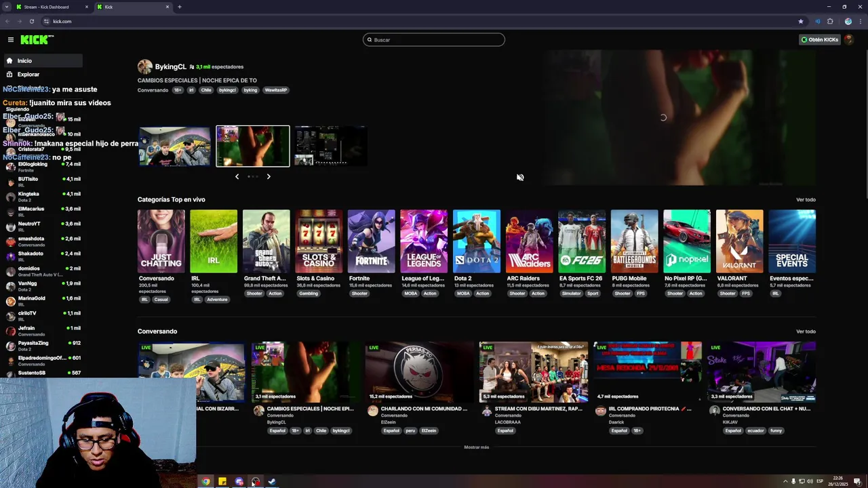Open smashdota channel in the sidebar list
Screen dimensions: 868x488
tap(42, 241)
